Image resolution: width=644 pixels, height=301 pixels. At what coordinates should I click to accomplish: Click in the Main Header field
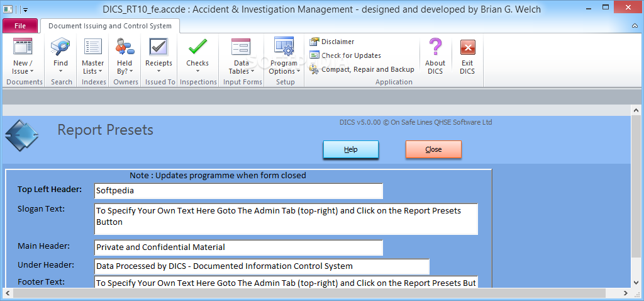[238, 247]
